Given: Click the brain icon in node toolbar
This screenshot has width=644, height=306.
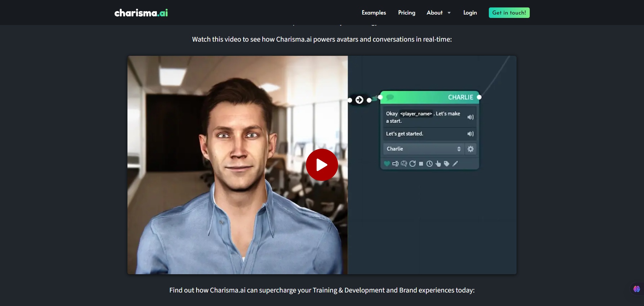Looking at the screenshot, I should pyautogui.click(x=404, y=164).
